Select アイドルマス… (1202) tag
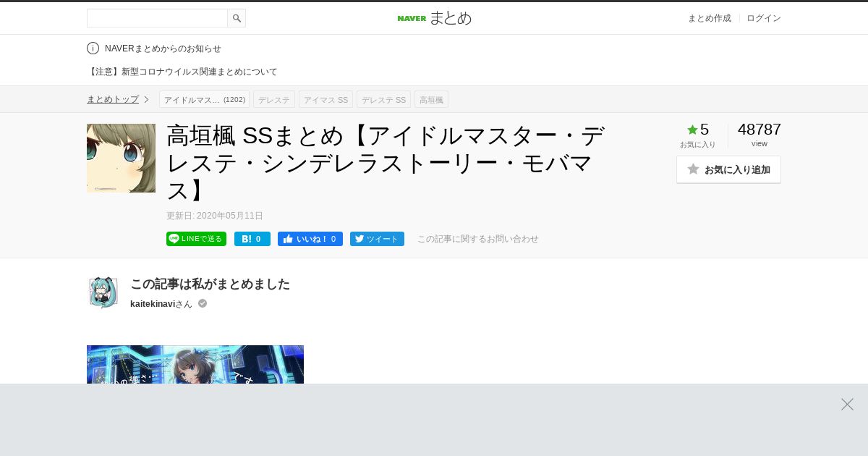868x456 pixels. [x=204, y=99]
